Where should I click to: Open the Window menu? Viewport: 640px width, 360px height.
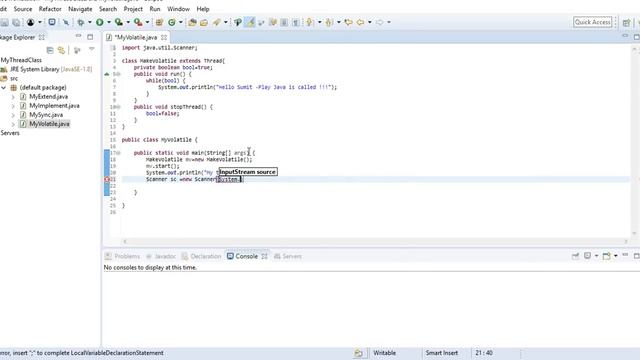coord(178,9)
